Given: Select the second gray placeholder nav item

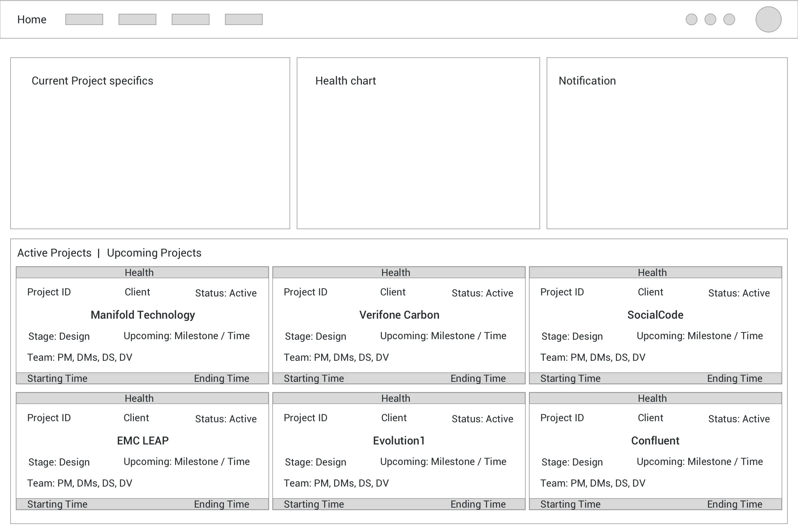Looking at the screenshot, I should pos(137,19).
